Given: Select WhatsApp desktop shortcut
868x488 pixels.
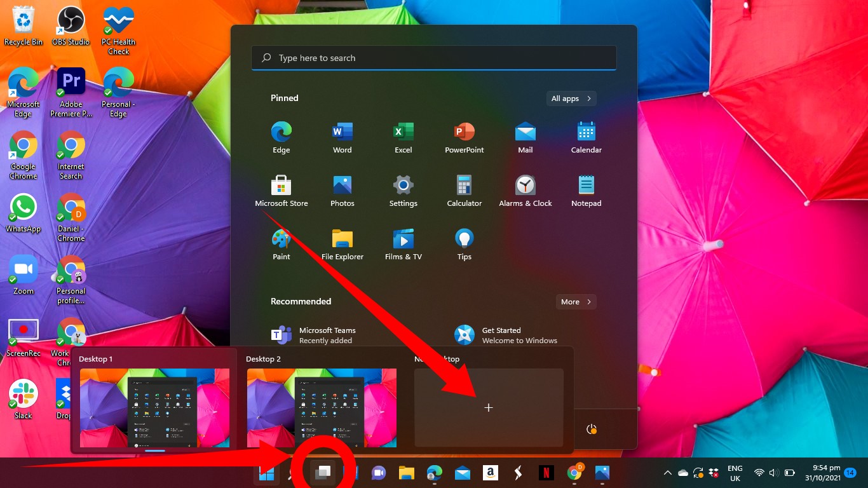Looking at the screenshot, I should click(x=24, y=213).
